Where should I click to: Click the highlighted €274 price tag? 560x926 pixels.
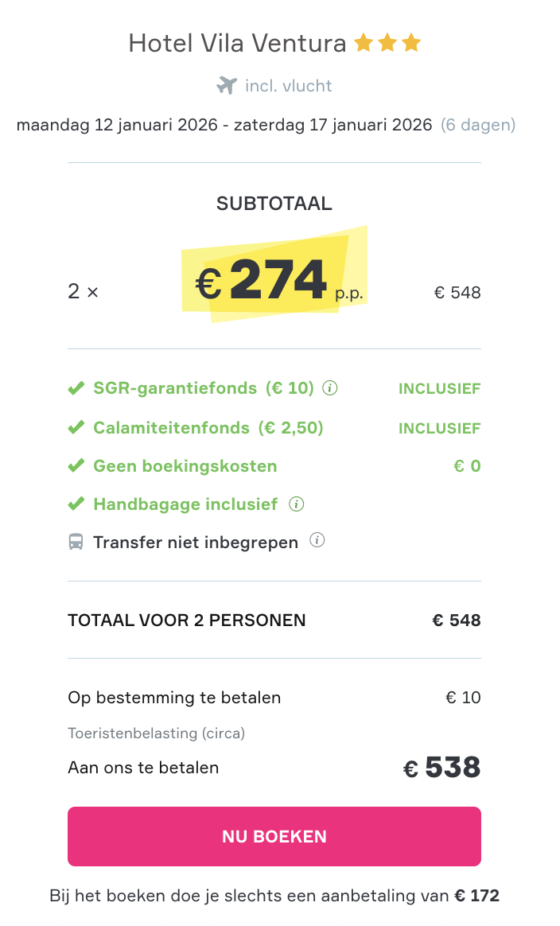(274, 278)
